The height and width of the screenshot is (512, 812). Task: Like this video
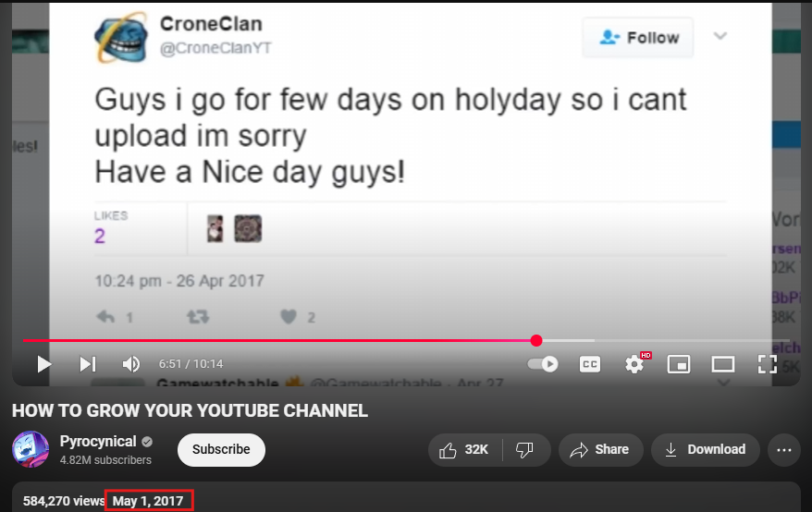(x=465, y=450)
